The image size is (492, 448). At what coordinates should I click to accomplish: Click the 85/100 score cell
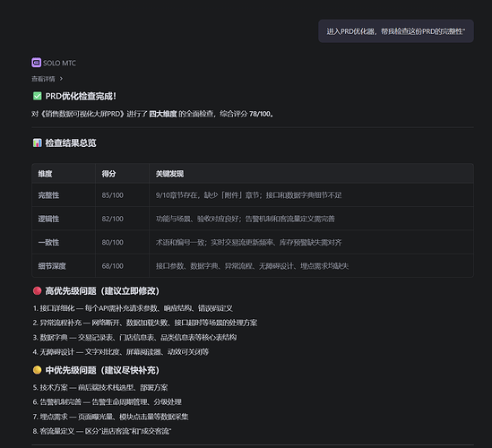(x=113, y=195)
